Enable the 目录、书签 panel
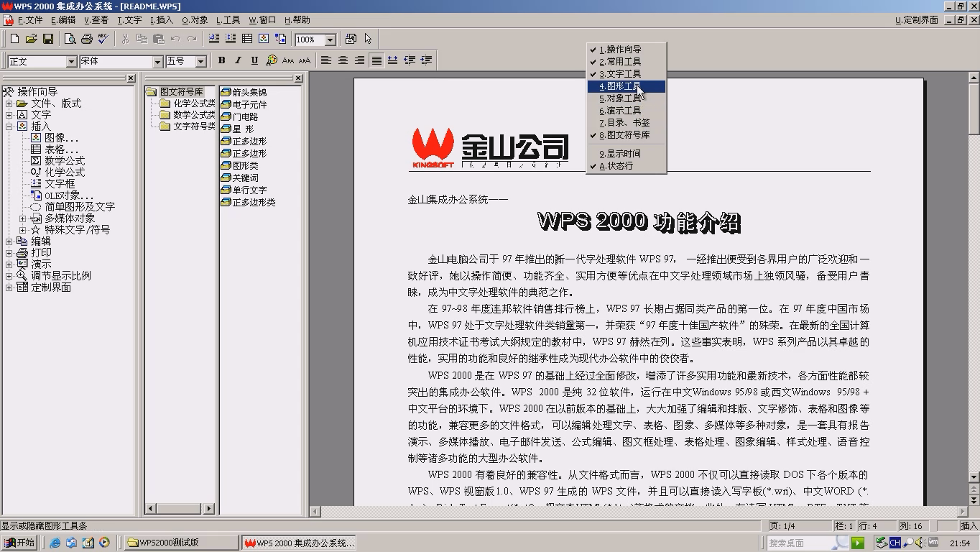The height and width of the screenshot is (552, 980). click(x=627, y=123)
